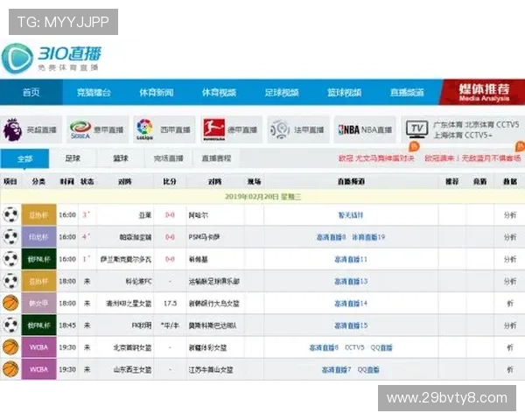Viewport: 525px width, 420px height.
Task: Open the 足球视频 nav item
Action: (x=282, y=92)
